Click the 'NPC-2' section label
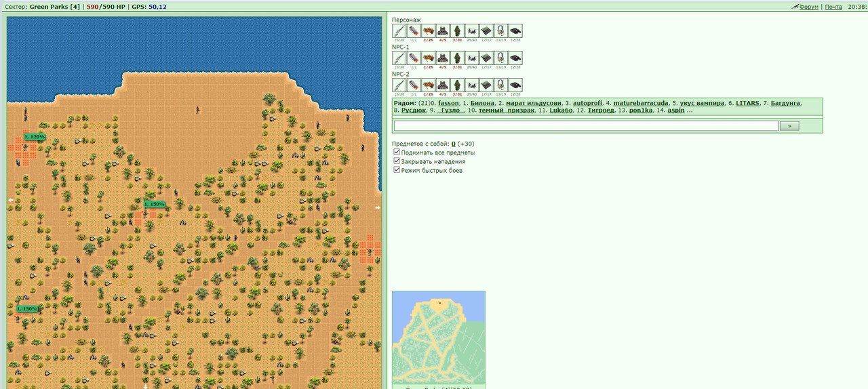This screenshot has height=389, width=868. pyautogui.click(x=401, y=74)
